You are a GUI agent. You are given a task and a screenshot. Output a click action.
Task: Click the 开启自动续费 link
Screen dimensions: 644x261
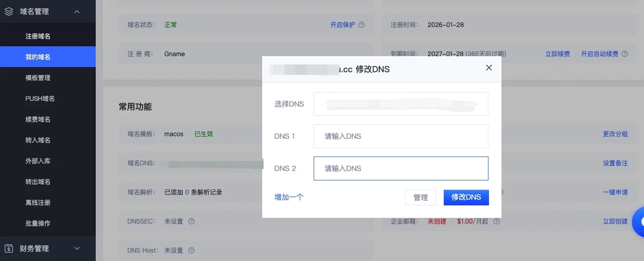click(600, 54)
